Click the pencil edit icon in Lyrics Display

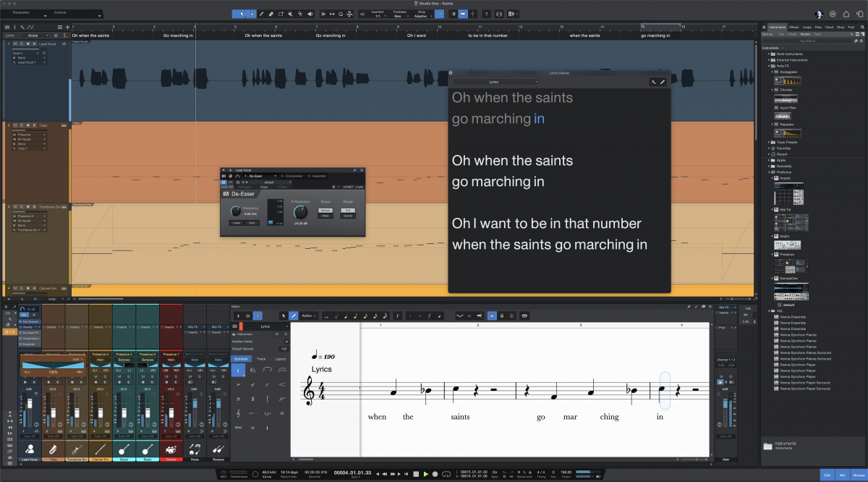[x=663, y=82]
